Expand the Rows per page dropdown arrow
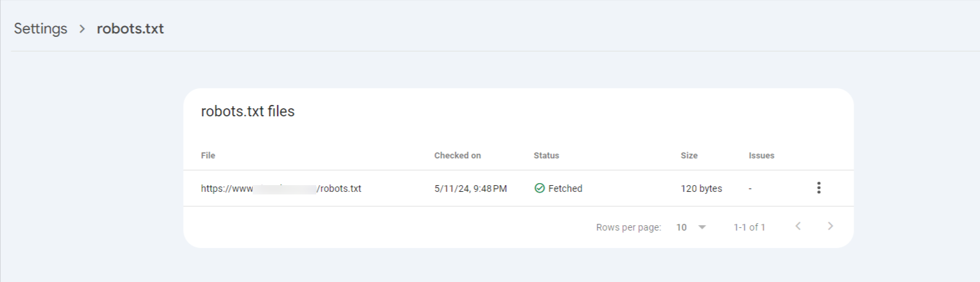 pyautogui.click(x=702, y=227)
